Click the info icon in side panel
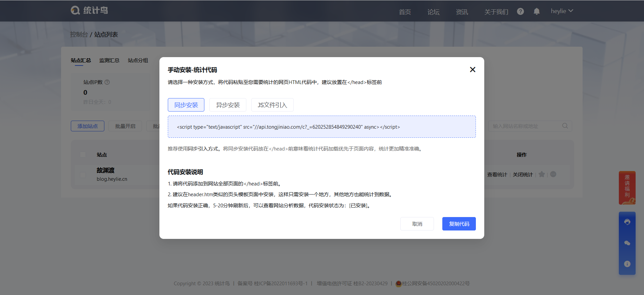 tap(627, 264)
